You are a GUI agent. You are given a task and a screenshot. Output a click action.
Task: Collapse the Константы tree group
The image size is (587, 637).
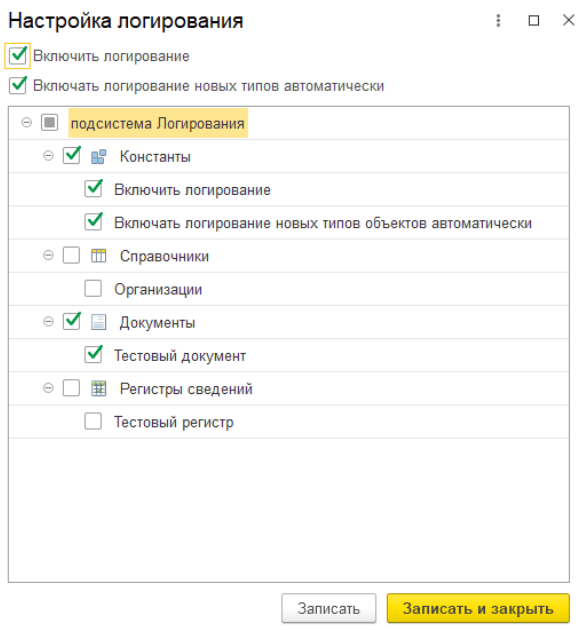click(48, 156)
